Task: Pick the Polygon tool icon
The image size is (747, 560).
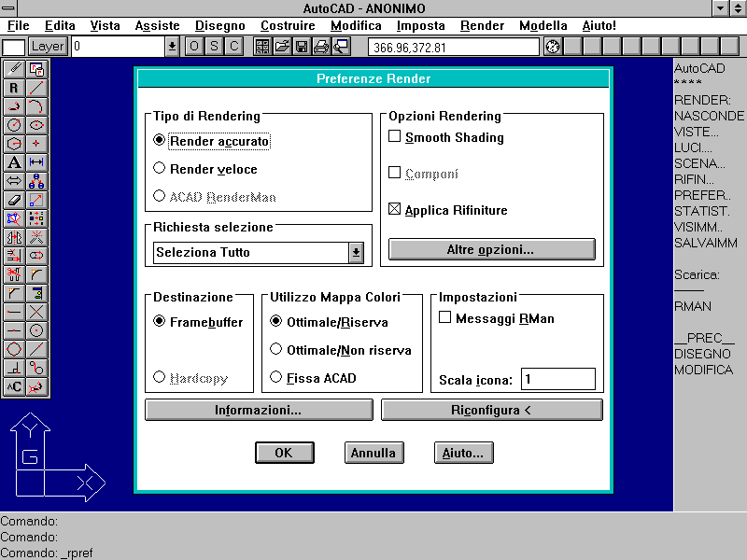Action: (14, 144)
